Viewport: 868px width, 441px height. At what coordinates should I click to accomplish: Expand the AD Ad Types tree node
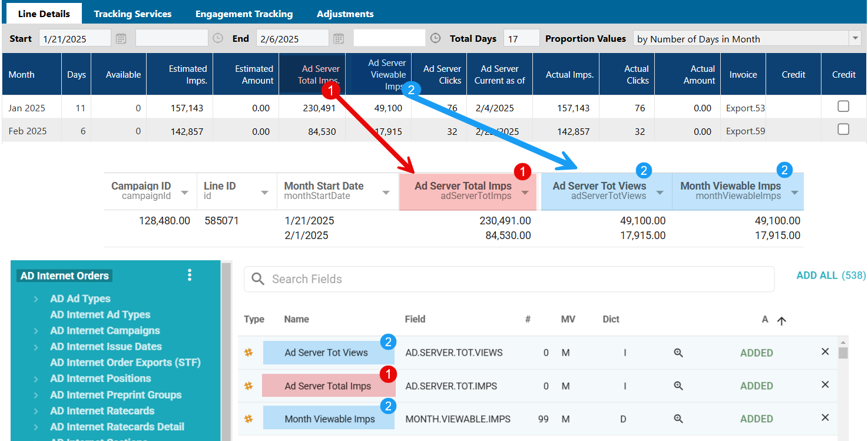point(36,299)
